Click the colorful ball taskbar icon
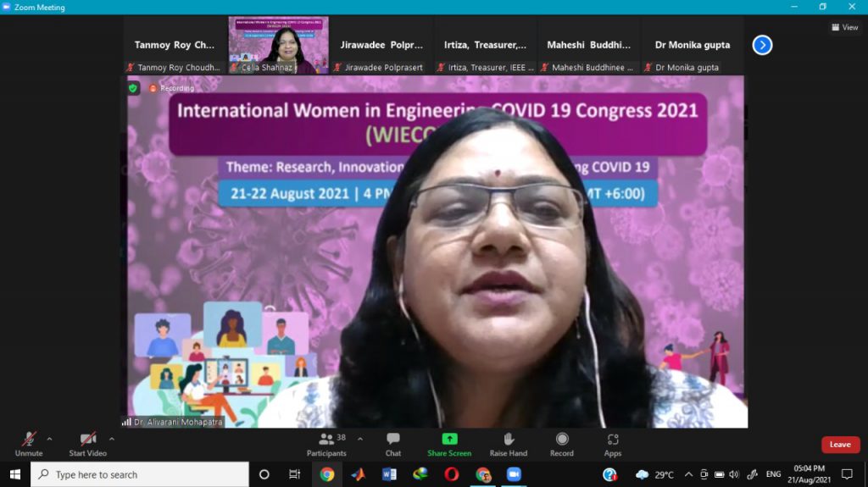This screenshot has height=487, width=868. click(x=420, y=474)
